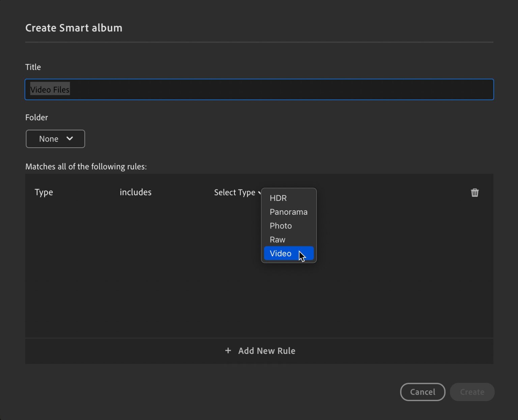Select HDR as the file type
The image size is (518, 420).
tap(278, 198)
